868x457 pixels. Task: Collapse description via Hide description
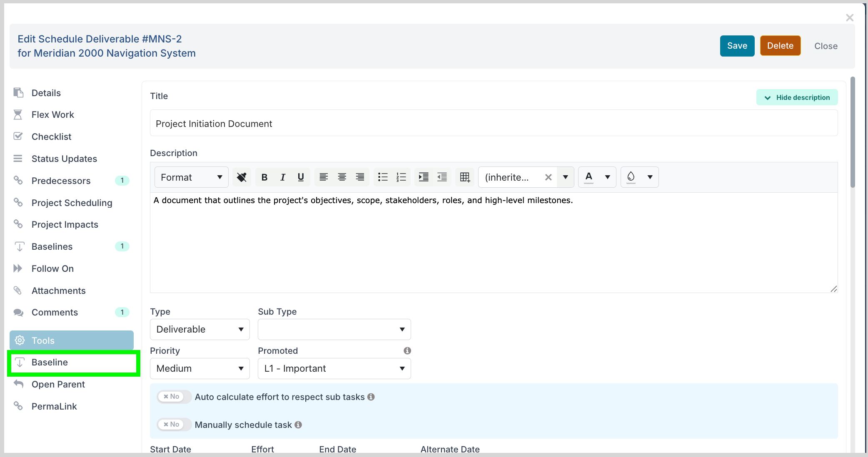tap(797, 97)
